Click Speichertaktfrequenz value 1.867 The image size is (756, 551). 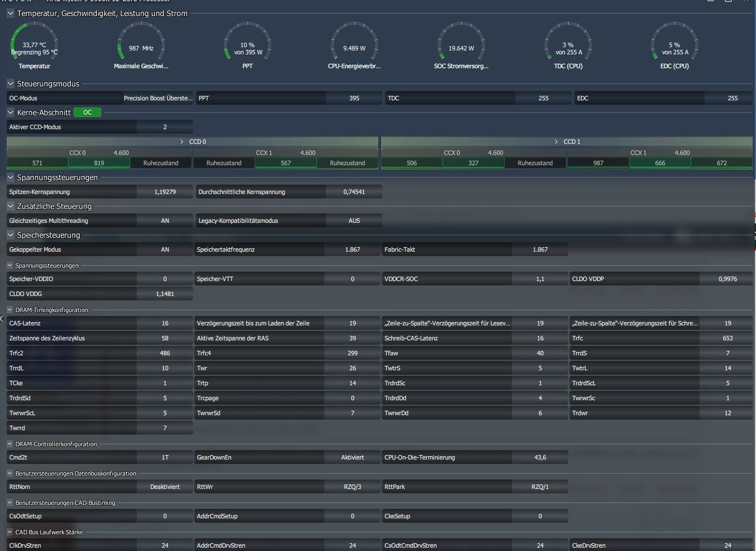tap(353, 249)
